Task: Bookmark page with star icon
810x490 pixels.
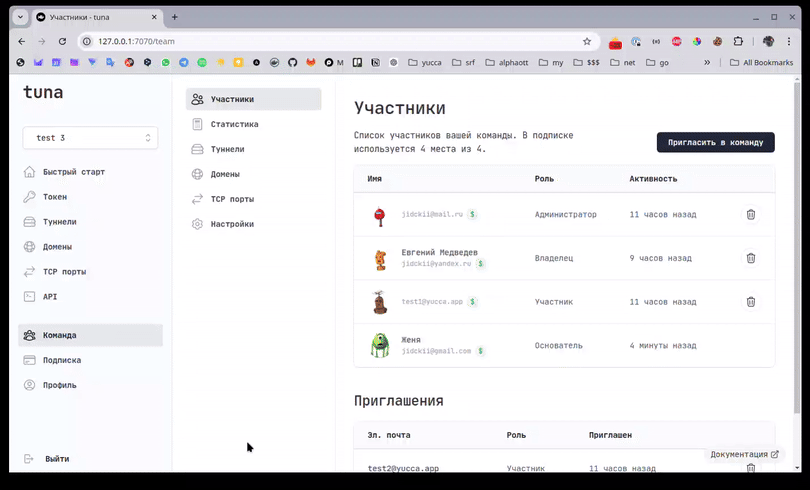Action: 587,42
